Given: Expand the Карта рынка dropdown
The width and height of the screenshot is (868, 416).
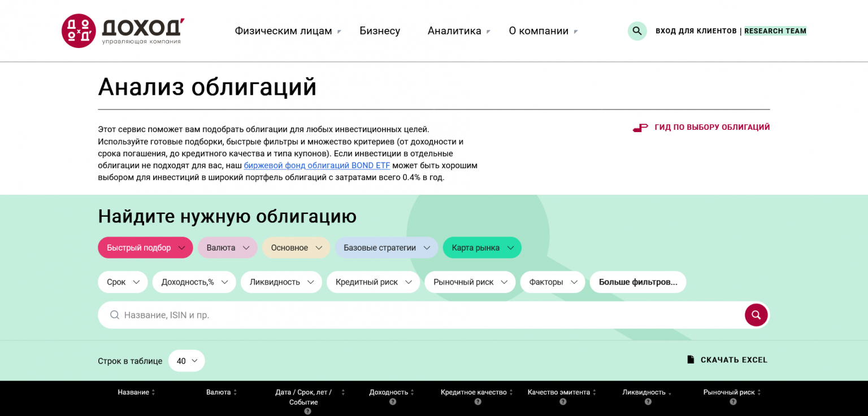Looking at the screenshot, I should point(481,248).
